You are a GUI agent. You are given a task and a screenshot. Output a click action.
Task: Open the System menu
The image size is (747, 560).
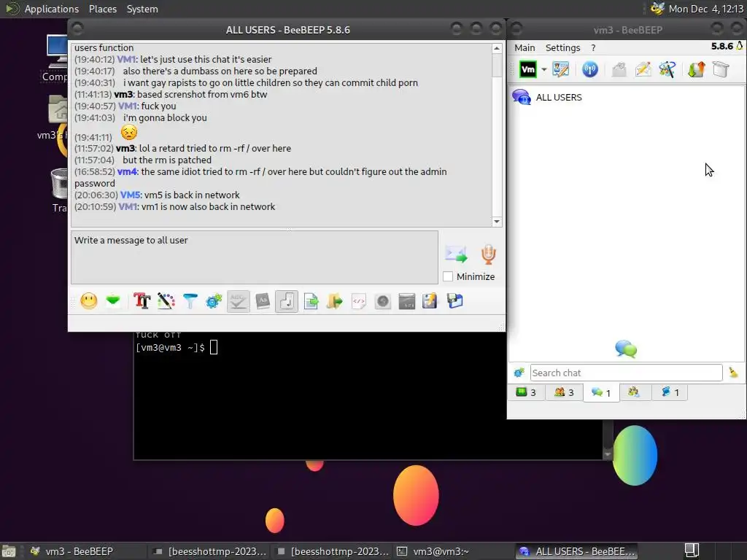point(142,9)
